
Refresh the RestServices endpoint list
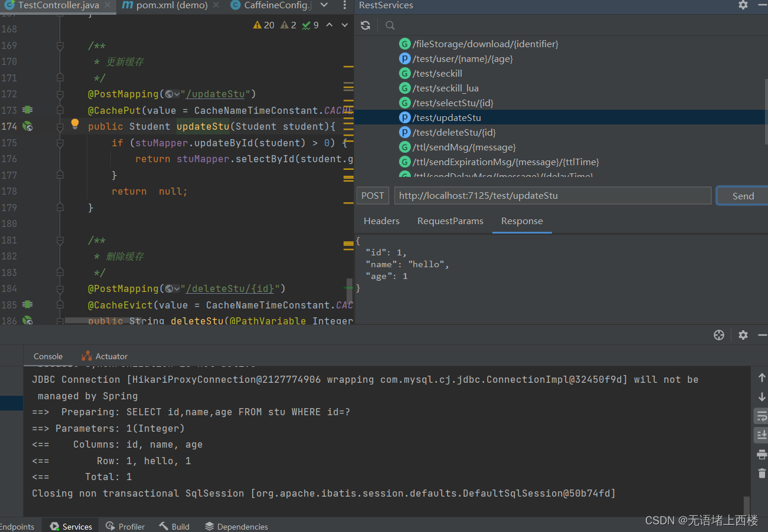point(365,25)
